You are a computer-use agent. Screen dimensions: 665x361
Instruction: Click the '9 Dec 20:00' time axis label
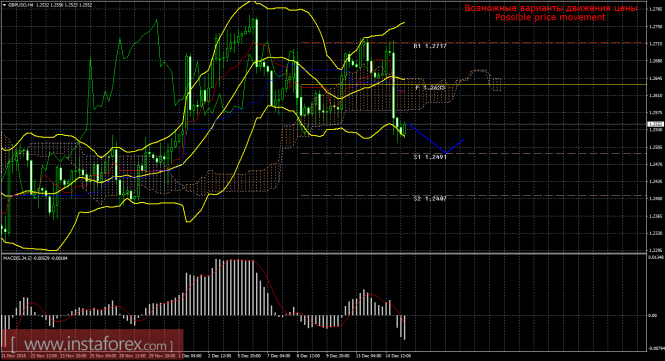[x=338, y=356]
